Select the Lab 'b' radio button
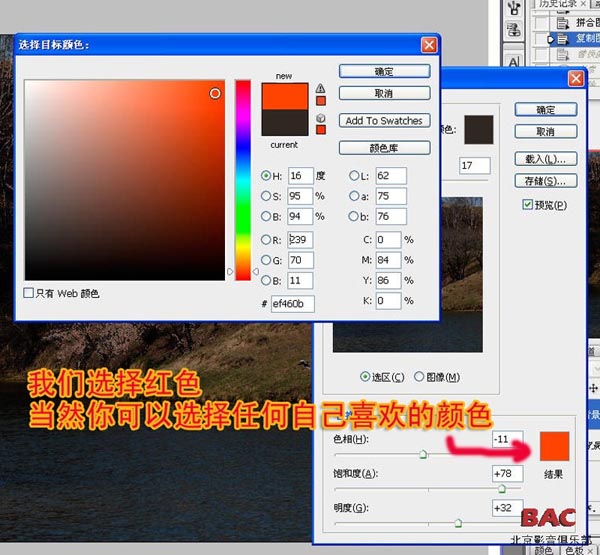Screen dimensions: 600x555 [354, 216]
